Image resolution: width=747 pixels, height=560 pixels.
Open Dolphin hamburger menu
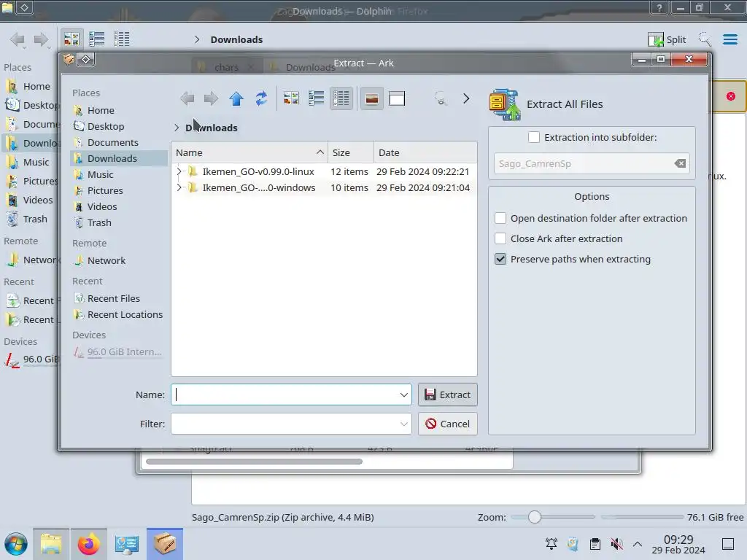pyautogui.click(x=729, y=39)
